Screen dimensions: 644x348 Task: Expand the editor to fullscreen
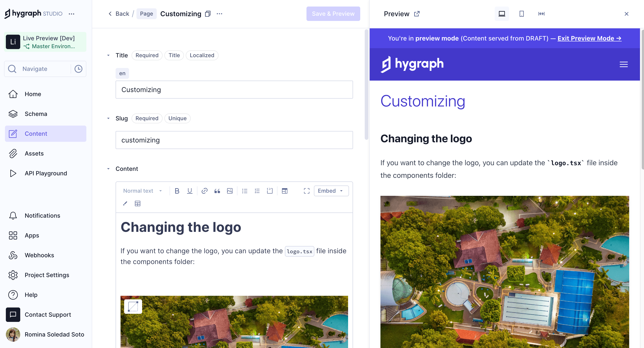coord(306,191)
